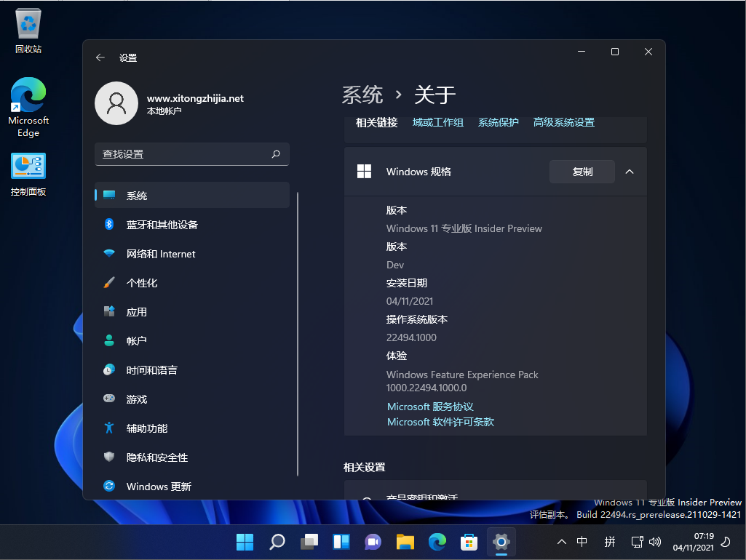This screenshot has width=746, height=560.
Task: Open the Microsoft Store from the taskbar
Action: [469, 542]
